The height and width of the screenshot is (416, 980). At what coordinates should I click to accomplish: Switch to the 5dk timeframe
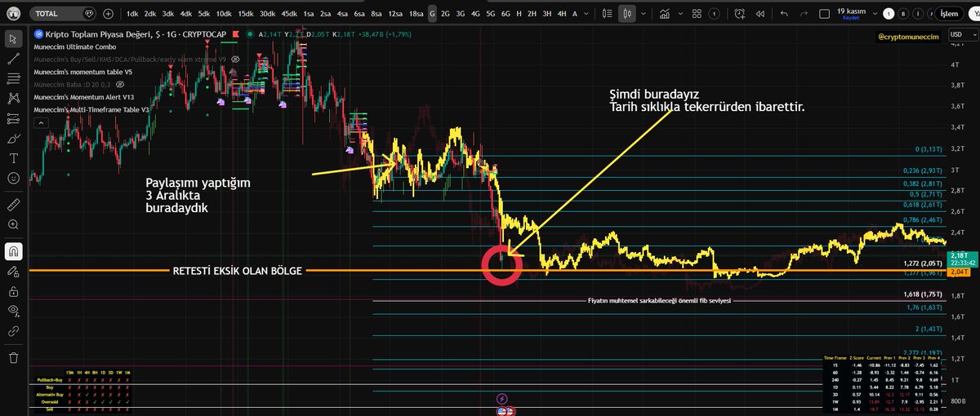point(203,14)
